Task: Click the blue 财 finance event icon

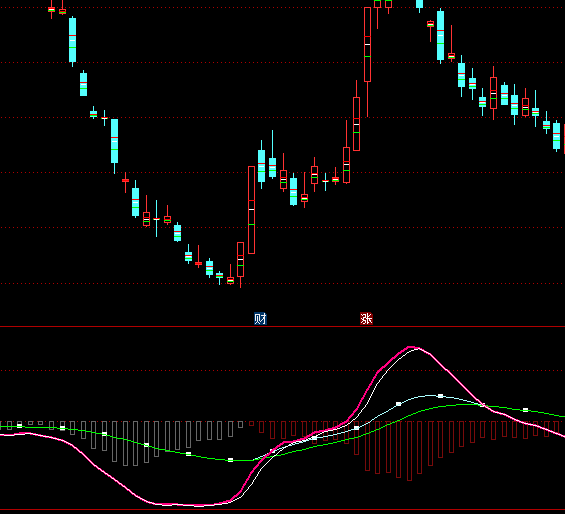Action: pos(260,319)
